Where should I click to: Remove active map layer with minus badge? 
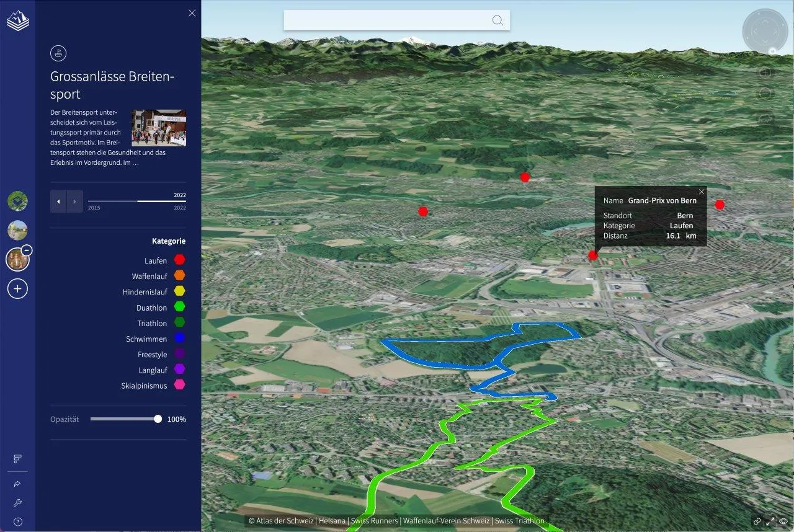click(x=27, y=250)
